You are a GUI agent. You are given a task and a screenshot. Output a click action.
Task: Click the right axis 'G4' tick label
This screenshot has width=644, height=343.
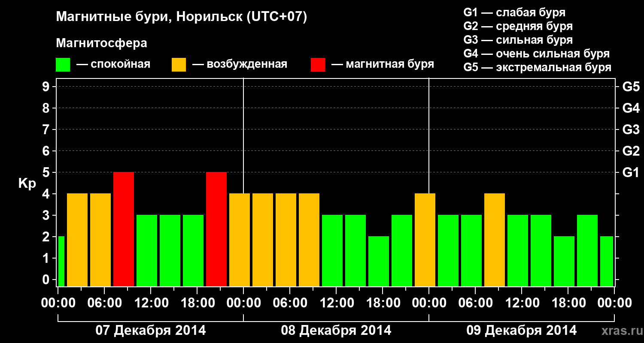pyautogui.click(x=631, y=108)
